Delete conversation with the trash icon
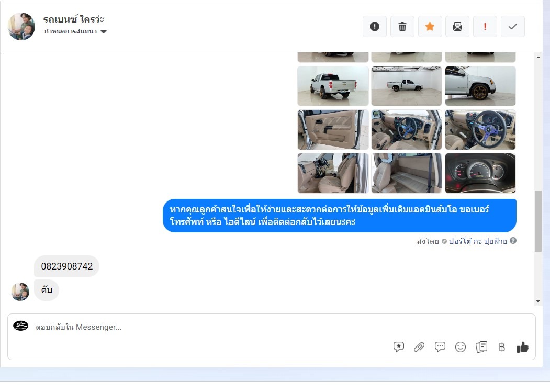The width and height of the screenshot is (550, 392). click(402, 26)
